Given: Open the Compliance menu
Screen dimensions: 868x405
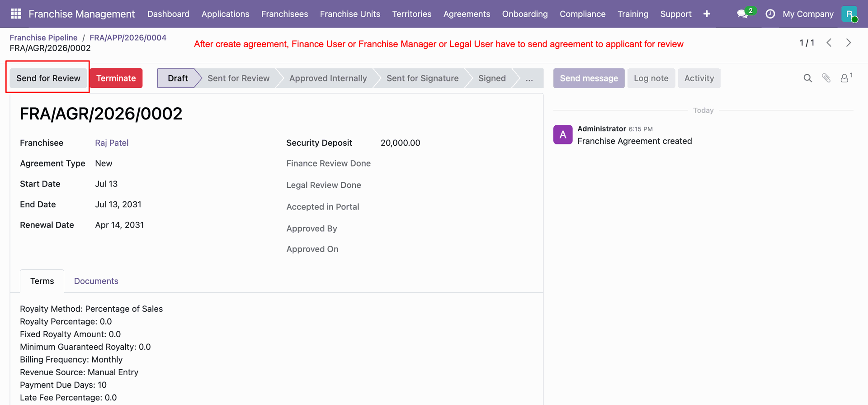Looking at the screenshot, I should click(582, 14).
